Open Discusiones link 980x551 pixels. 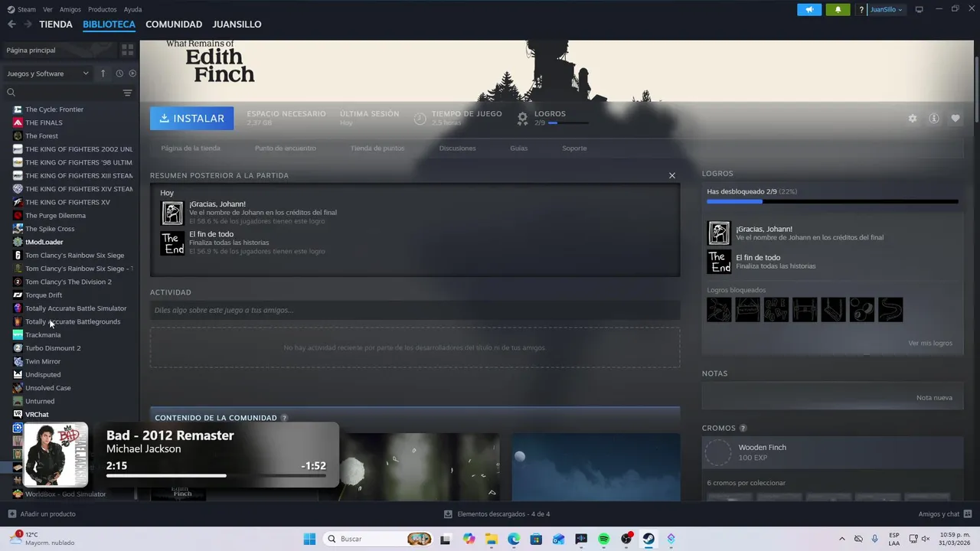(x=457, y=148)
